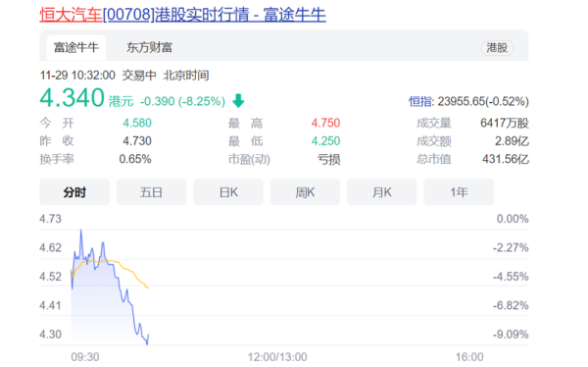Screen dimensions: 588x367
Task: Click the 市盈(动) value 亏损
Action: [x=329, y=159]
